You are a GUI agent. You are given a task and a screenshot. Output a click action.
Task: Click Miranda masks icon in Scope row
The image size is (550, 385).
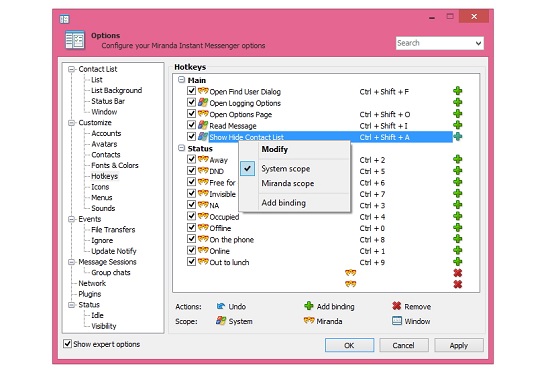click(x=309, y=320)
